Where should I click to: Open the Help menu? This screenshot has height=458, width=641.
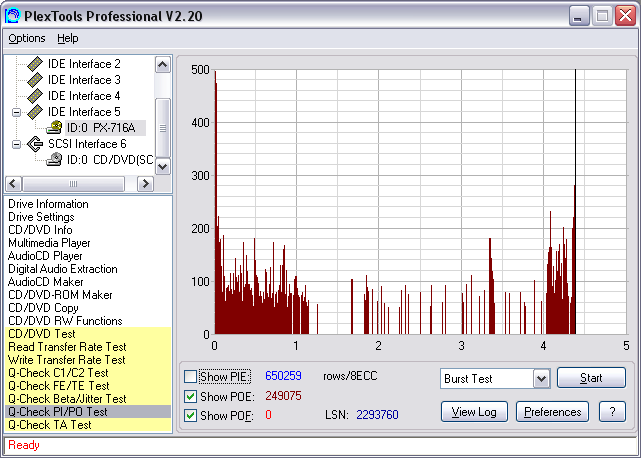68,38
